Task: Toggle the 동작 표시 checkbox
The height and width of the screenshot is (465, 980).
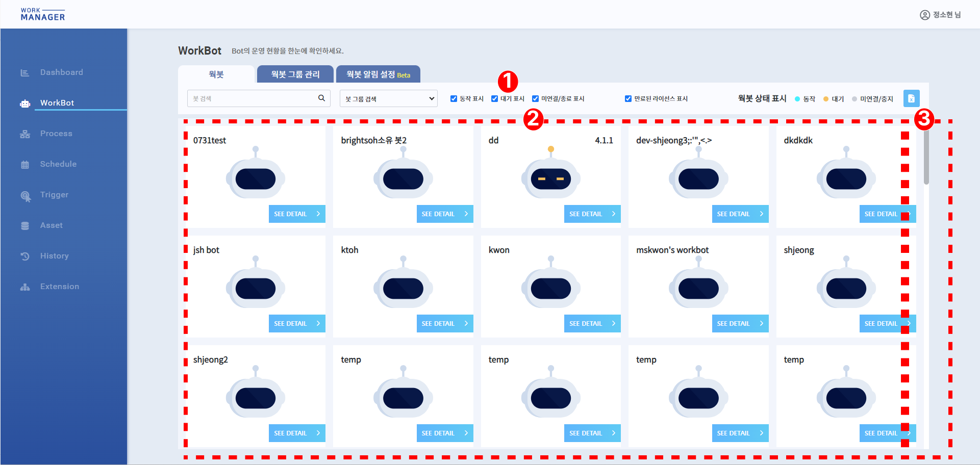Action: pyautogui.click(x=454, y=98)
